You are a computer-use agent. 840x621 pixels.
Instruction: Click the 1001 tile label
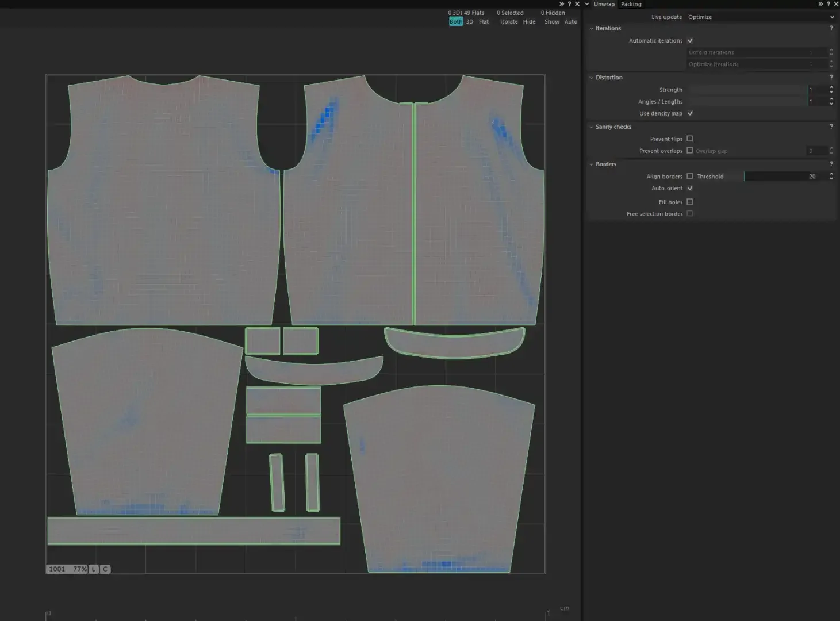tap(57, 569)
